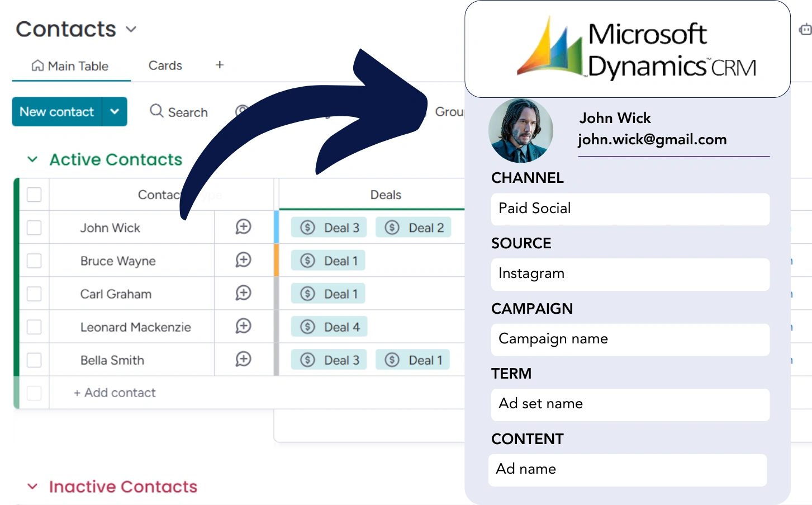812x505 pixels.
Task: Tick the select-all checkbox in header row
Action: coord(34,195)
